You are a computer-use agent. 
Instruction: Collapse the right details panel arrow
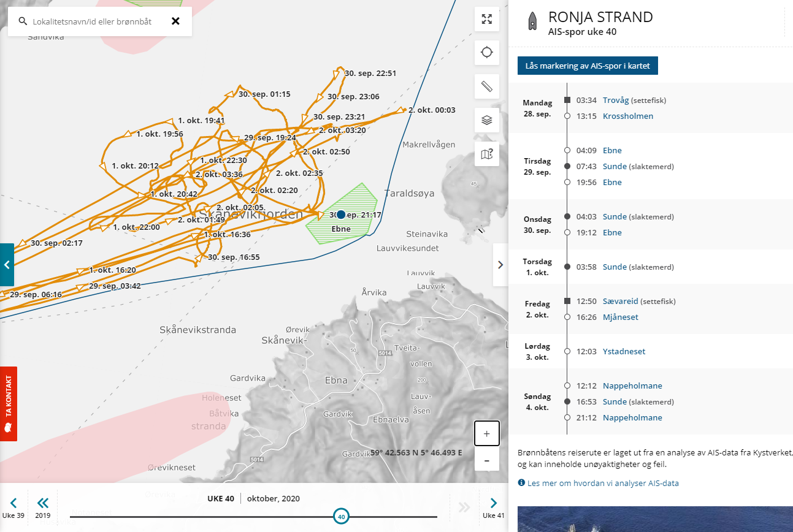pos(500,265)
